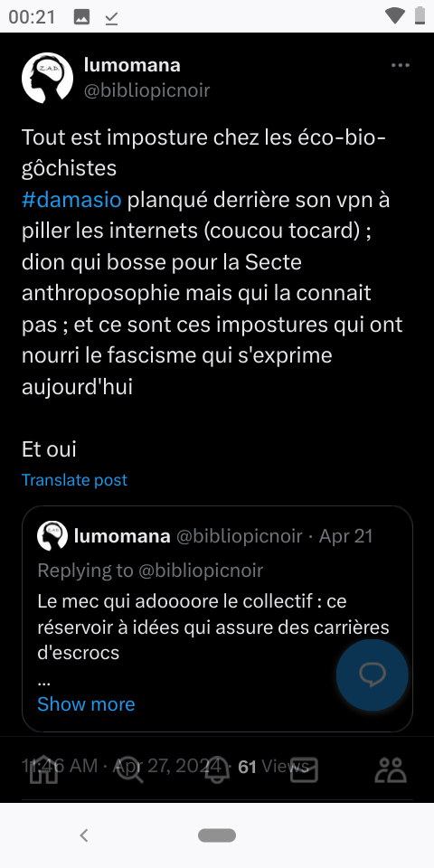The width and height of the screenshot is (434, 868).
Task: Tap the 61 Views counter
Action: click(x=273, y=766)
